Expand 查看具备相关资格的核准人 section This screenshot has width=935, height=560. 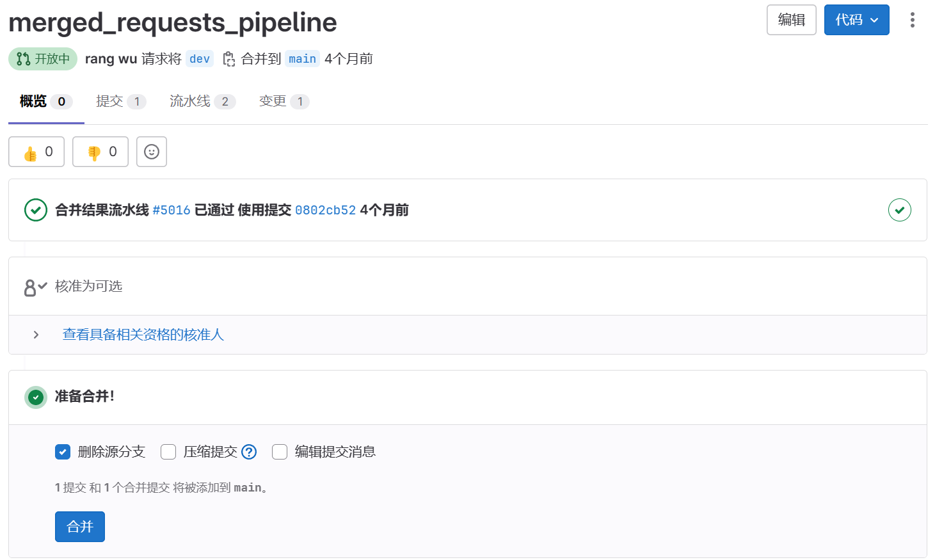[x=143, y=335]
